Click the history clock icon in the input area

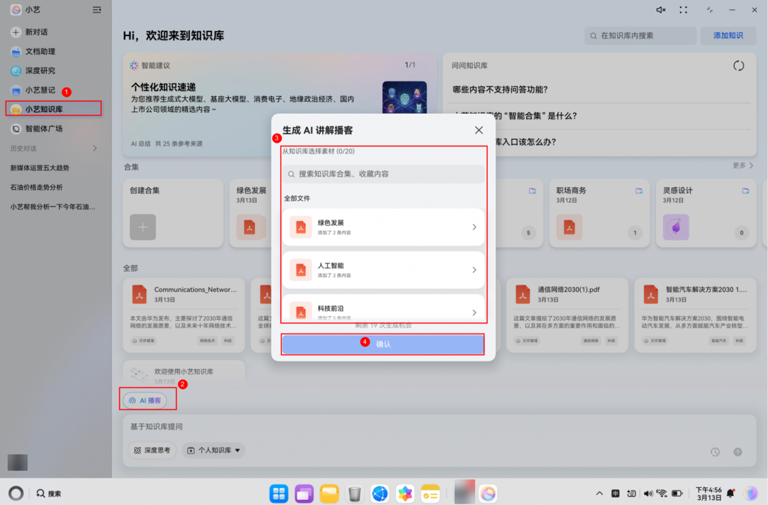tap(715, 452)
